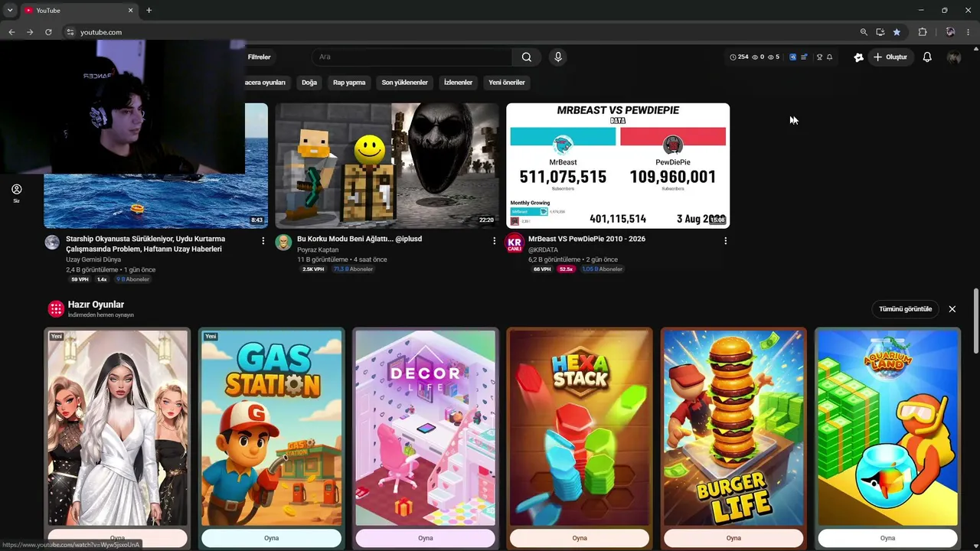The image size is (980, 551).
Task: Open KRDATA channel avatar
Action: click(514, 243)
